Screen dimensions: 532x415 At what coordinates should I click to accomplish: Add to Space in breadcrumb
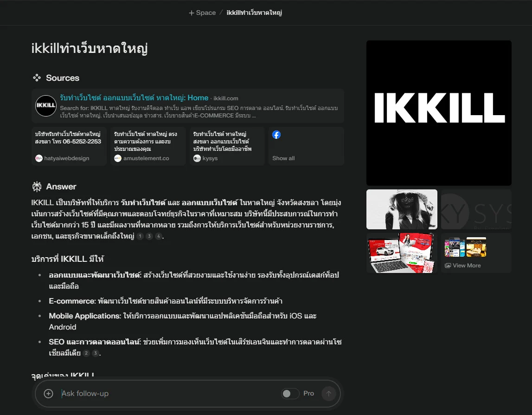pyautogui.click(x=202, y=13)
